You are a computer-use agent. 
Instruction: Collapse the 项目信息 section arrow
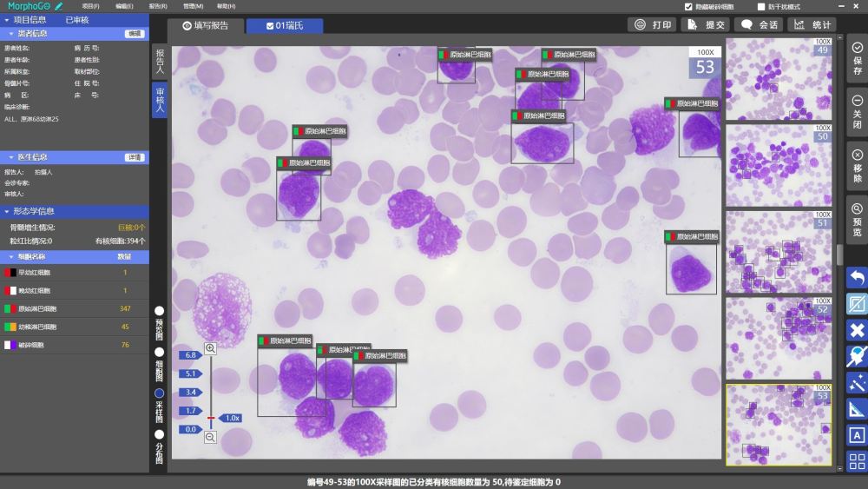[7, 20]
